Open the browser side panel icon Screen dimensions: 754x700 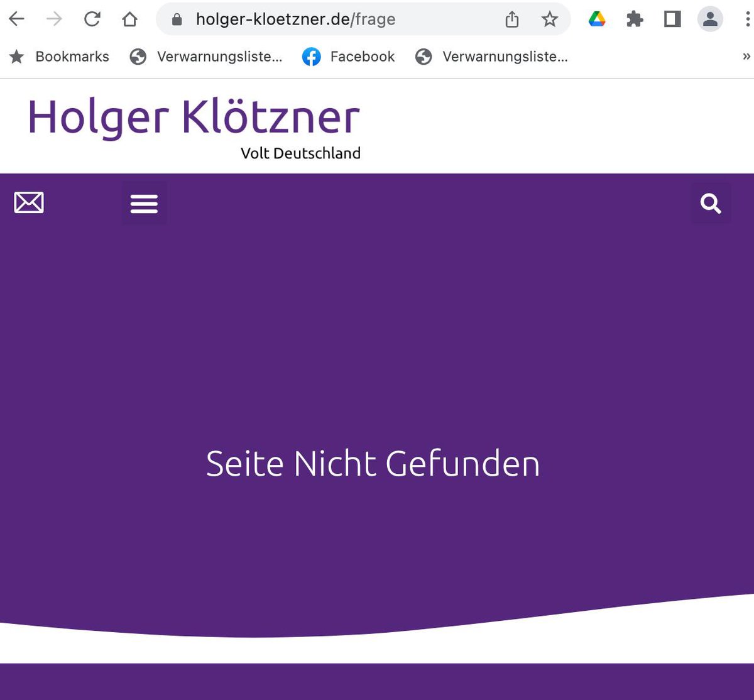tap(672, 19)
